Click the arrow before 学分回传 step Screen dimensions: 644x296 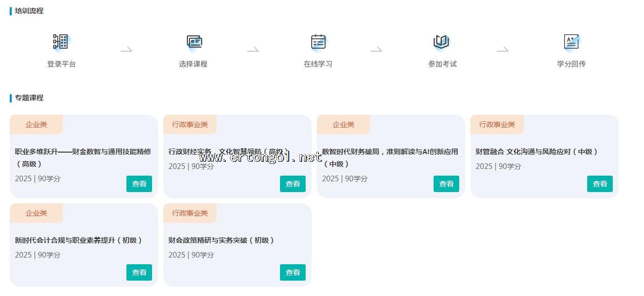pos(503,50)
